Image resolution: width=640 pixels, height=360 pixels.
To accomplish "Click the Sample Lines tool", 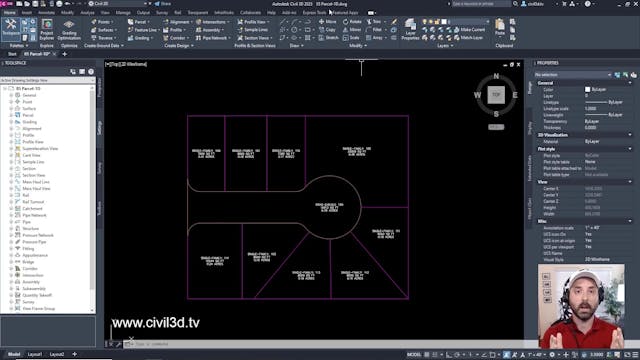I will click(x=253, y=30).
